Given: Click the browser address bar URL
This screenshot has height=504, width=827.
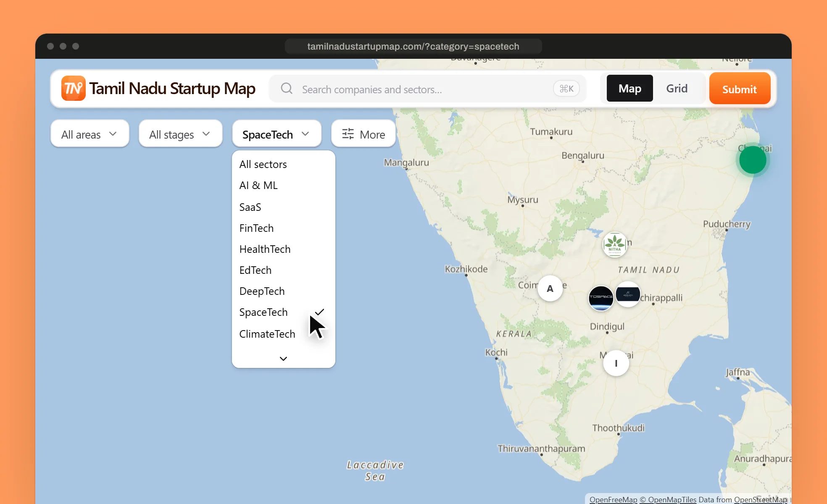Looking at the screenshot, I should 413,46.
